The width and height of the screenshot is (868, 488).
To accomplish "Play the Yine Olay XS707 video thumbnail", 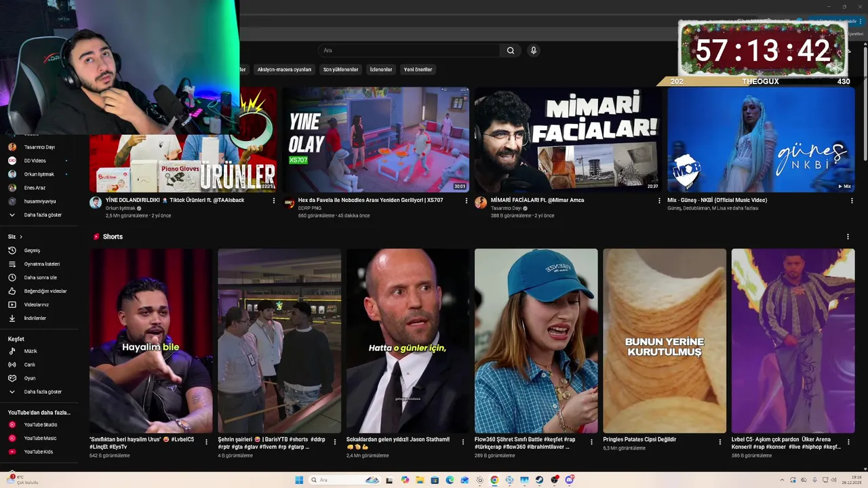I will [x=376, y=140].
